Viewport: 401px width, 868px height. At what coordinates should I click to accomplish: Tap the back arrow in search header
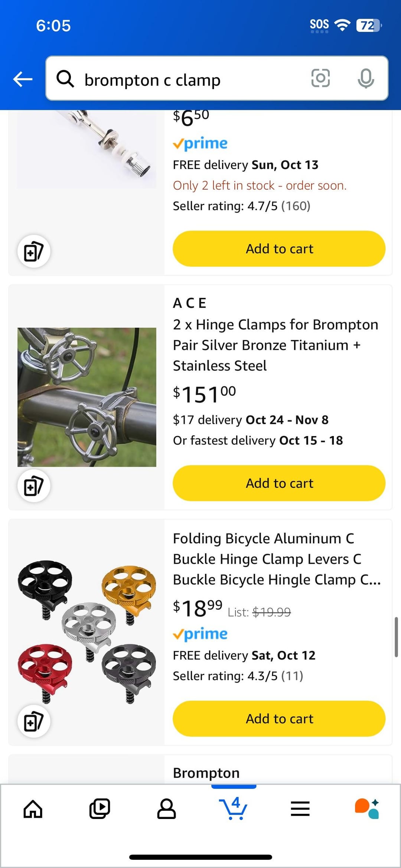click(23, 79)
